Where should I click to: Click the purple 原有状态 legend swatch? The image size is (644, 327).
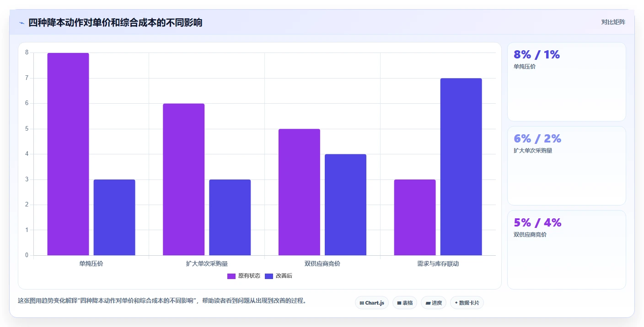click(x=231, y=276)
